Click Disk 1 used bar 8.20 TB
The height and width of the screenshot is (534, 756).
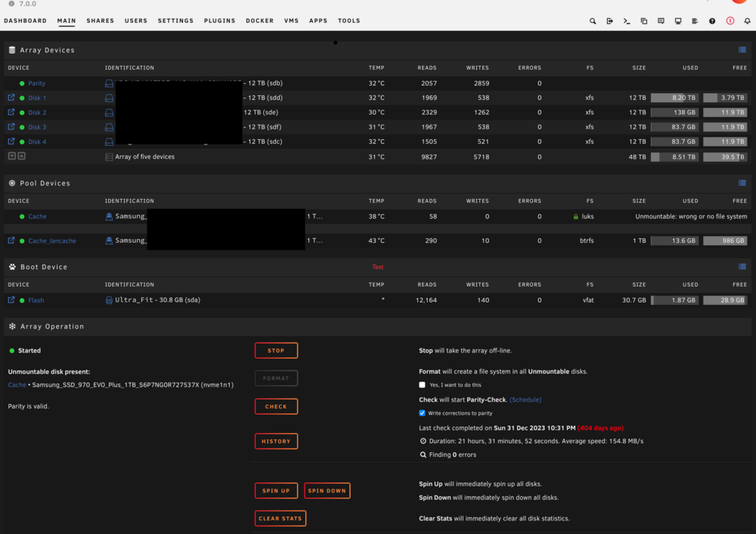674,98
